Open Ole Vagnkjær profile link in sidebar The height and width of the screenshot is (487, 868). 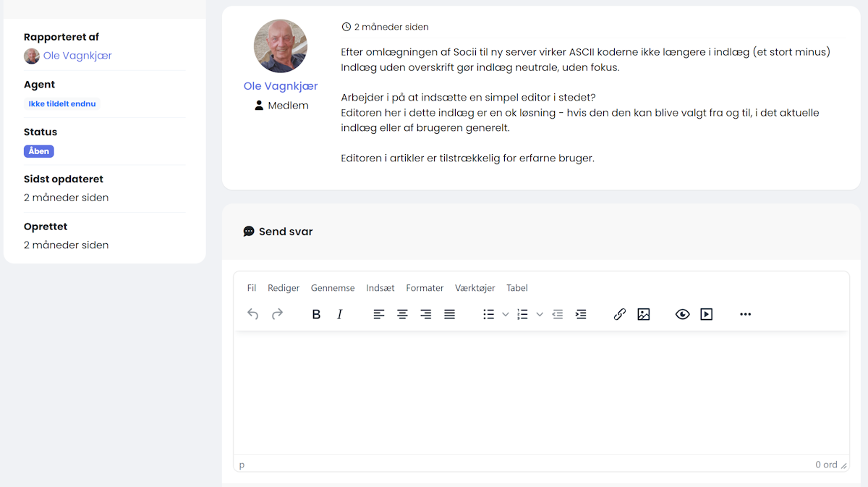pos(77,56)
